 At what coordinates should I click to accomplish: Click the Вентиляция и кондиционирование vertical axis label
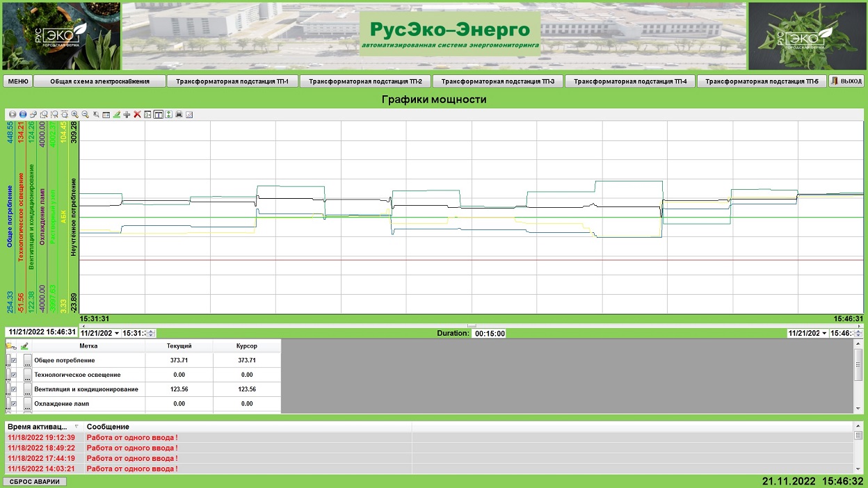pyautogui.click(x=31, y=217)
